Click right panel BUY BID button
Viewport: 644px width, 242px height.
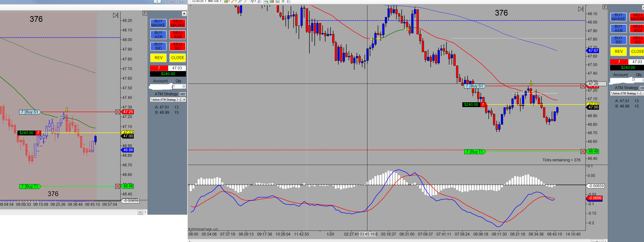[x=619, y=40]
